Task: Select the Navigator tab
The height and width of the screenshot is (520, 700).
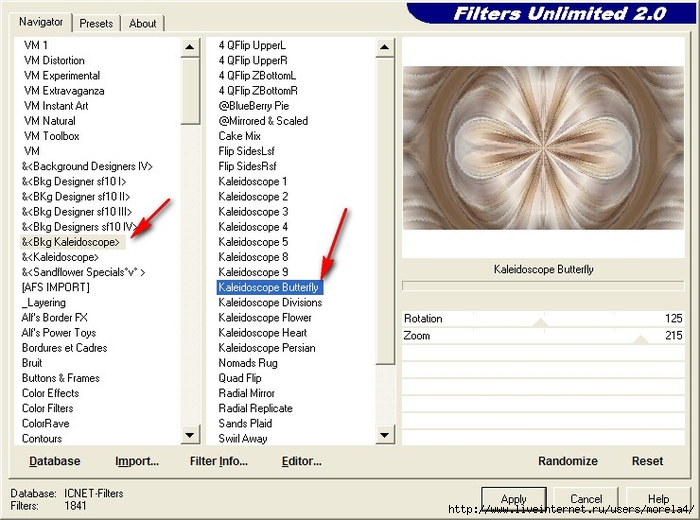Action: click(41, 22)
